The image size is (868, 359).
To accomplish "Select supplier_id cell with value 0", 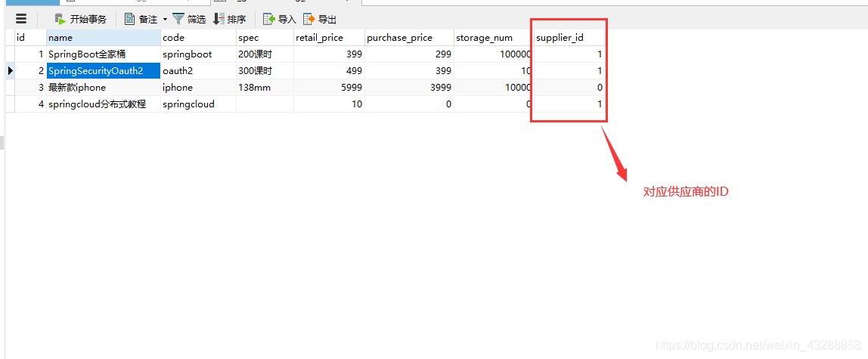I will [x=569, y=88].
